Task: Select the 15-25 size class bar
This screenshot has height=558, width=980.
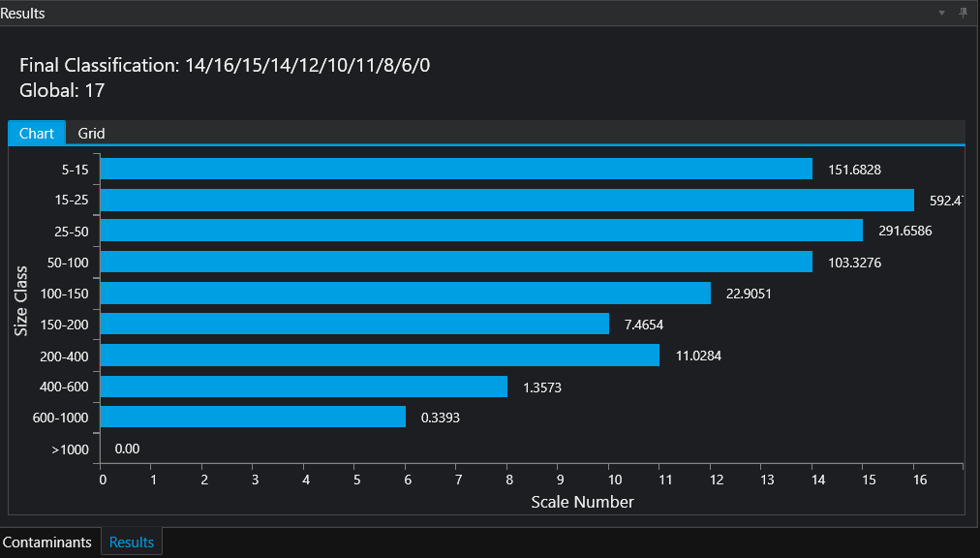Action: pyautogui.click(x=506, y=201)
